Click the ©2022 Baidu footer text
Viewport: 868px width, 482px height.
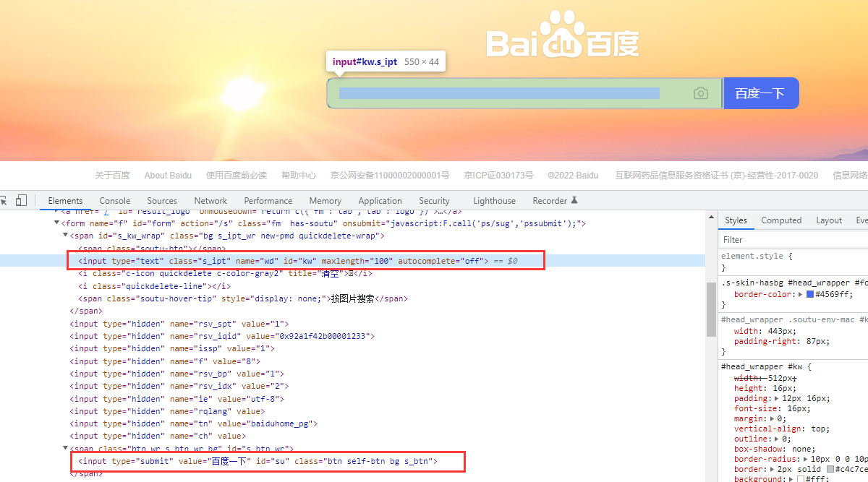[x=573, y=176]
